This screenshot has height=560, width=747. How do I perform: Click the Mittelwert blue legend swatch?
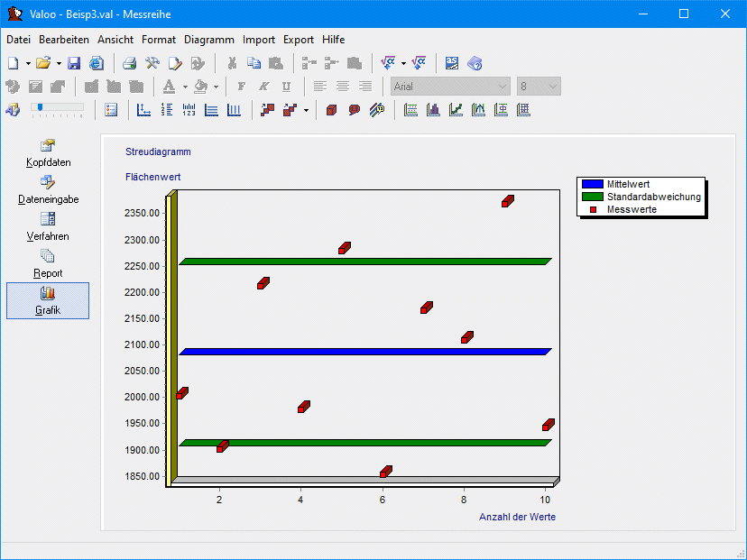click(592, 184)
